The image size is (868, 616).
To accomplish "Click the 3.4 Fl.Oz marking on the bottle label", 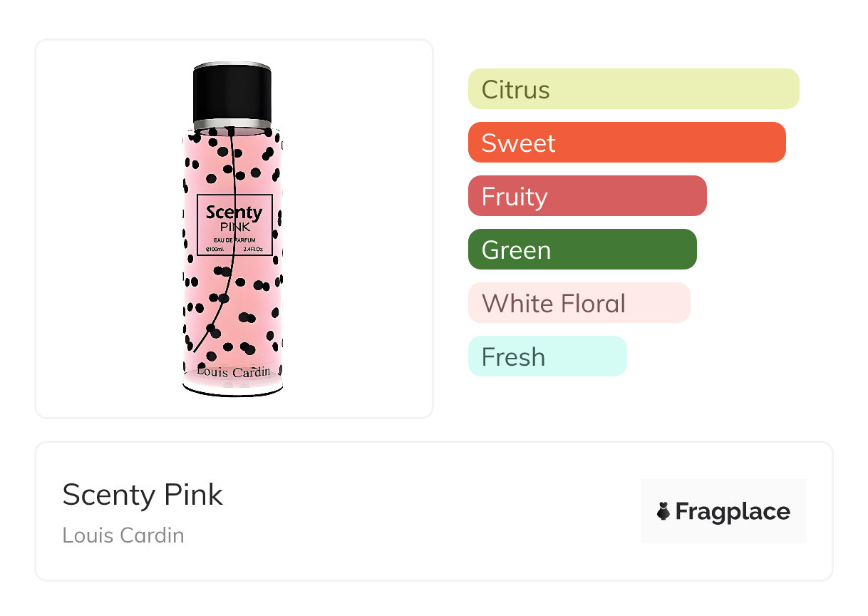I will click(253, 249).
